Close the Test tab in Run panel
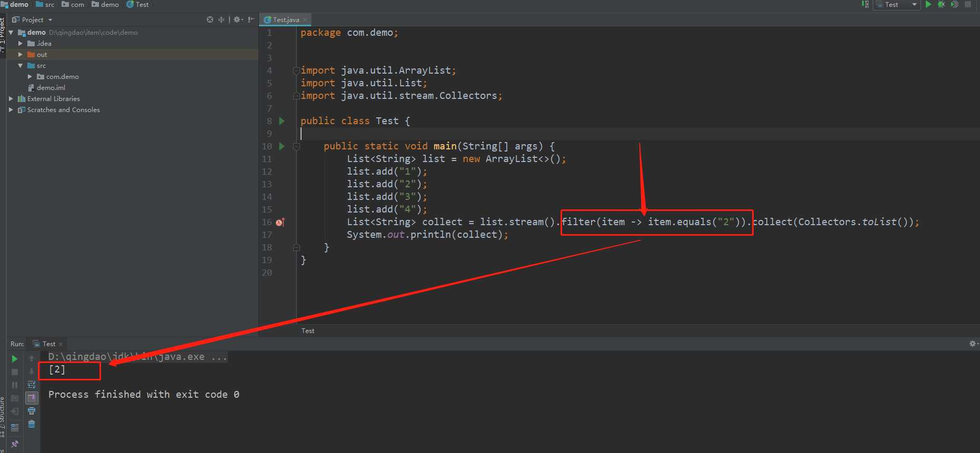Viewport: 980px width, 453px height. tap(61, 344)
